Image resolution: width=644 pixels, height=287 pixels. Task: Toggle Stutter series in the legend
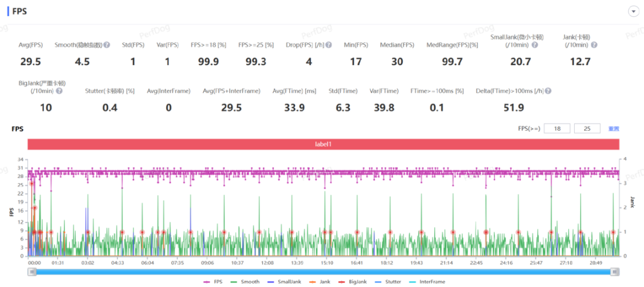[x=389, y=282]
